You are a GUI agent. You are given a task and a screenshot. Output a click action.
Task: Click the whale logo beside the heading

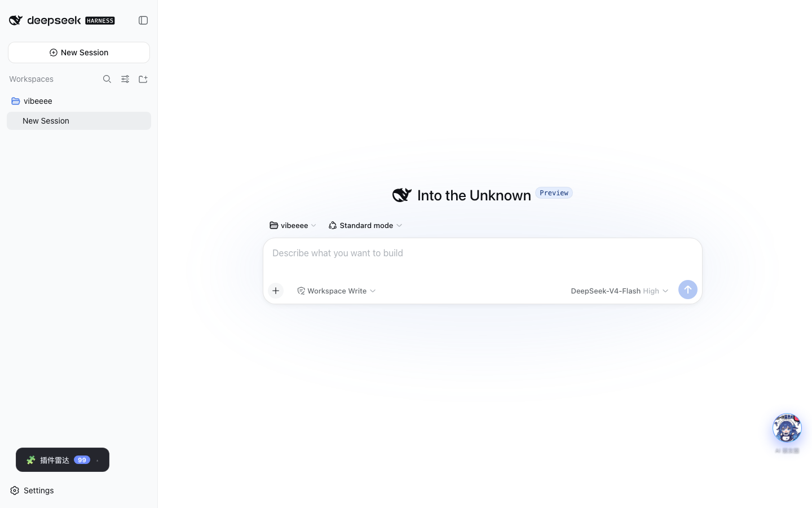[402, 195]
